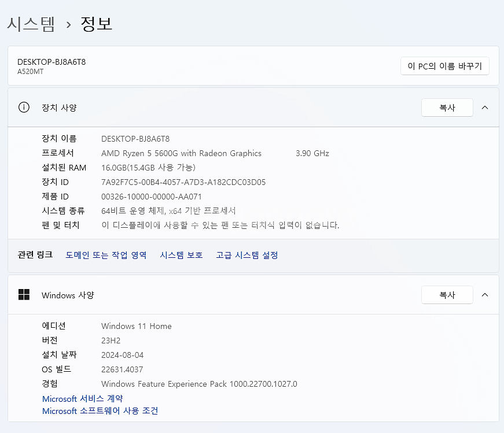The width and height of the screenshot is (504, 433).
Task: Open 고급 시스템 설정 link
Action: pyautogui.click(x=247, y=255)
